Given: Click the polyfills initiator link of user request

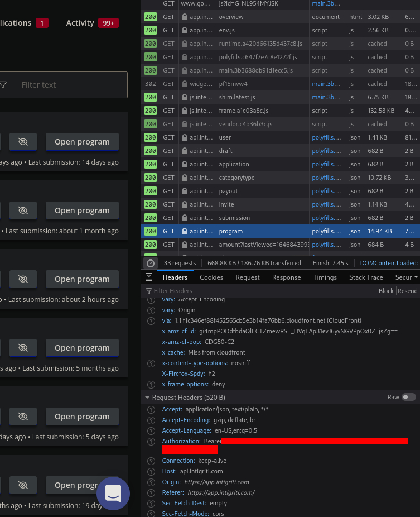Looking at the screenshot, I should point(326,137).
